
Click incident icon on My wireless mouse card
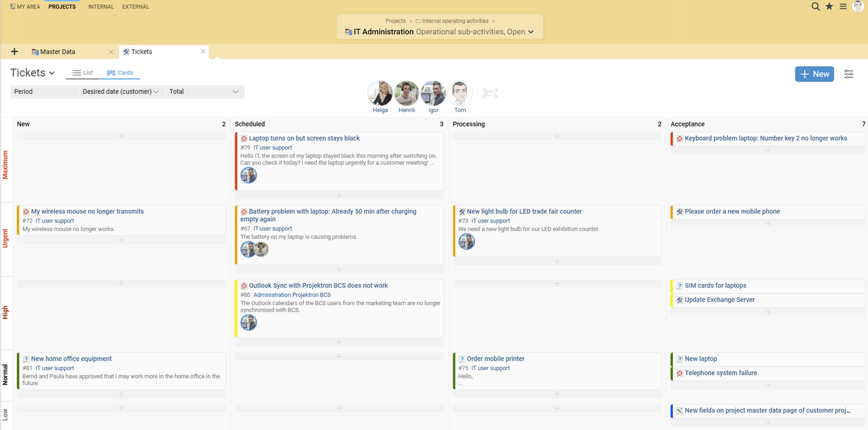[26, 212]
